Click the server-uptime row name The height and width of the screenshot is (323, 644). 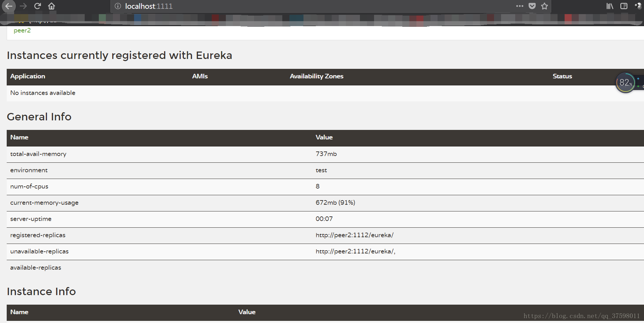point(31,219)
